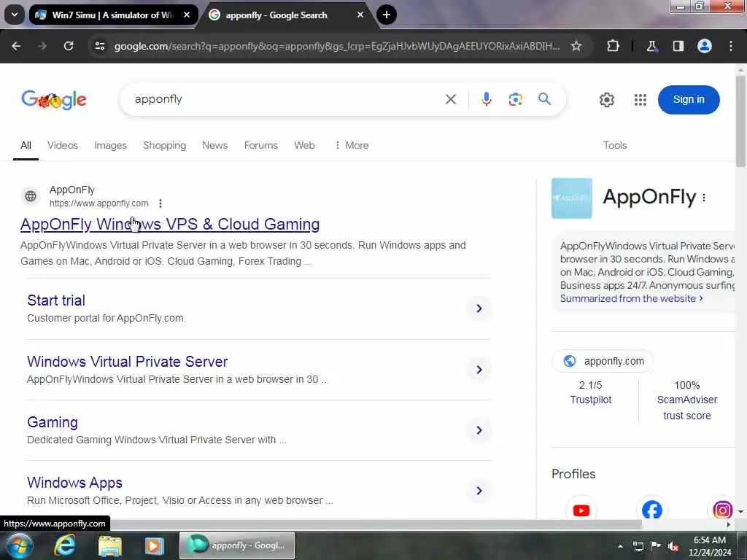
Task: Open the Extensions puzzle icon
Action: click(x=613, y=46)
